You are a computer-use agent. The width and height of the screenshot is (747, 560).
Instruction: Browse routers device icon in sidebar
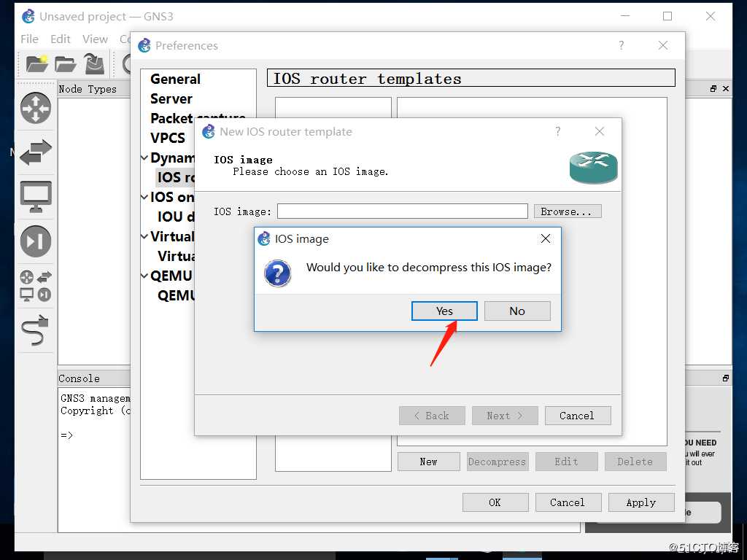click(x=36, y=108)
